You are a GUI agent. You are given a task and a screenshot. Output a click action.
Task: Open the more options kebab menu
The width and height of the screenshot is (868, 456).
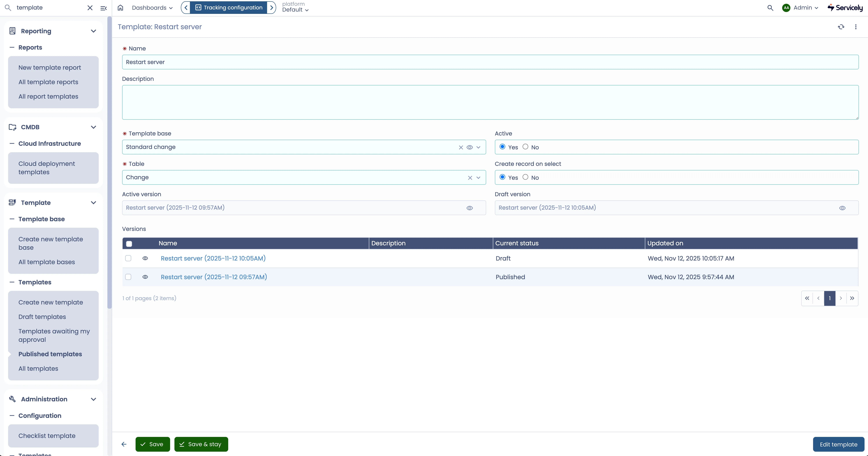coord(856,27)
